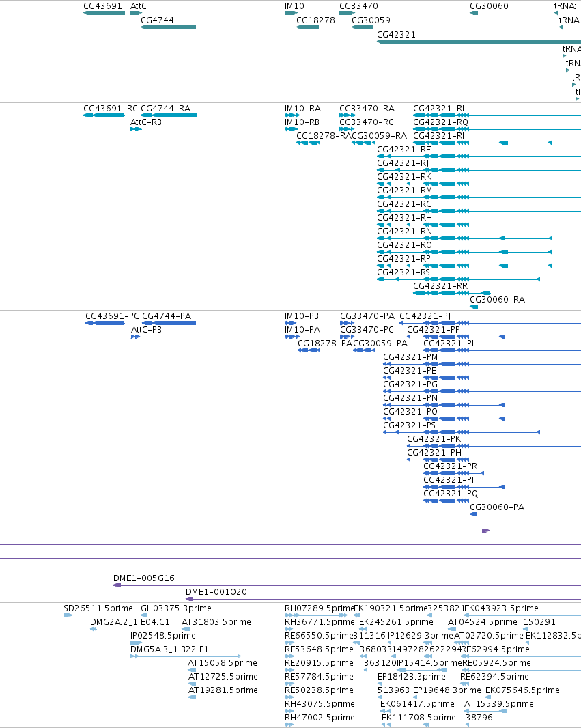Click the CG42321-RN transcript label
The height and width of the screenshot is (728, 581).
click(405, 232)
